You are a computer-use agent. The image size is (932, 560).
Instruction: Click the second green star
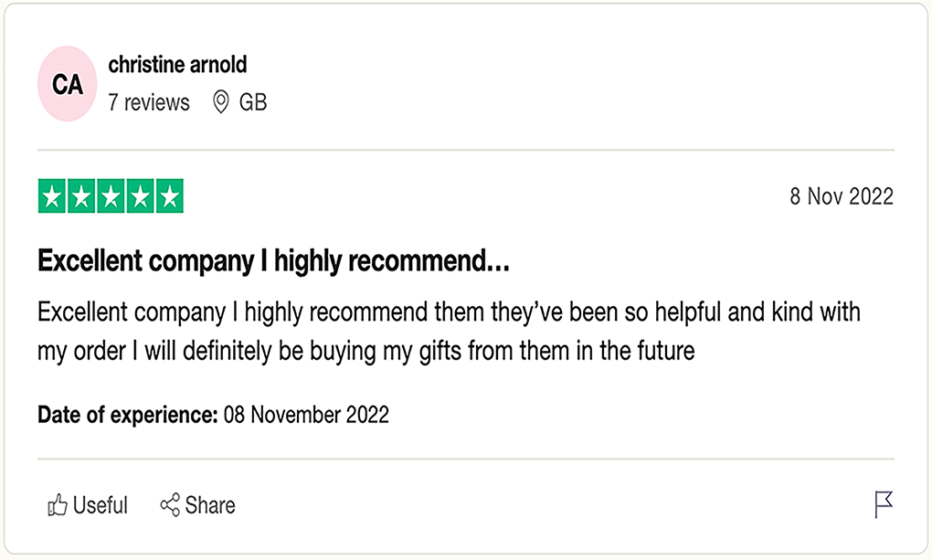click(x=81, y=195)
